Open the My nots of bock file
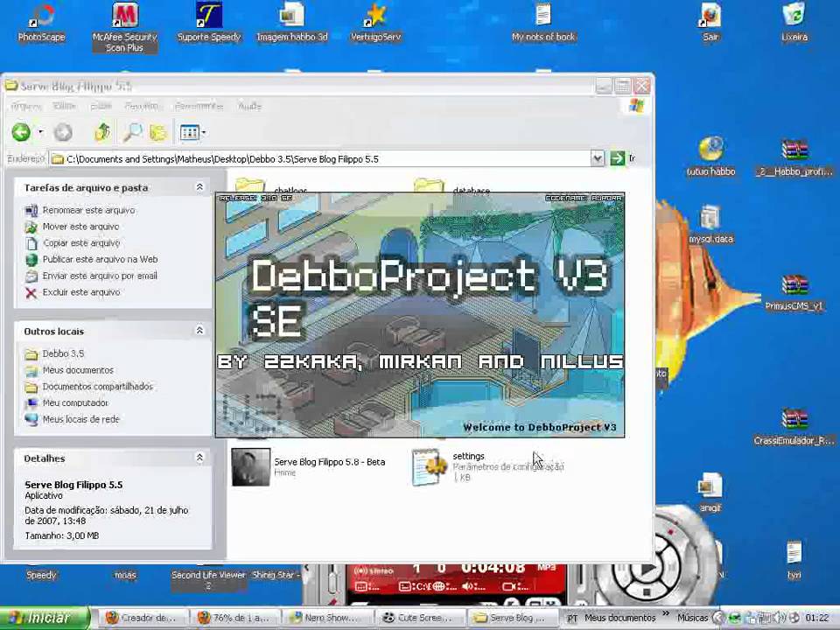 coord(543,23)
